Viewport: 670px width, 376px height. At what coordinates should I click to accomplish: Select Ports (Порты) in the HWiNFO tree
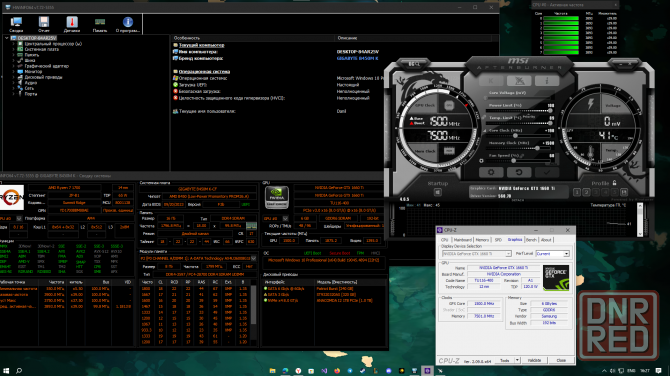pyautogui.click(x=30, y=94)
